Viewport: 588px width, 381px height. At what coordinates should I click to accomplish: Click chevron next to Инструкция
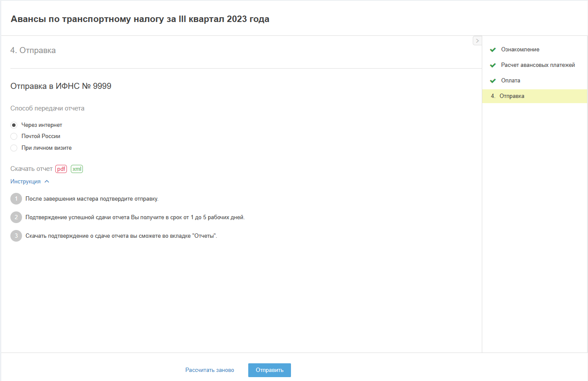[47, 182]
